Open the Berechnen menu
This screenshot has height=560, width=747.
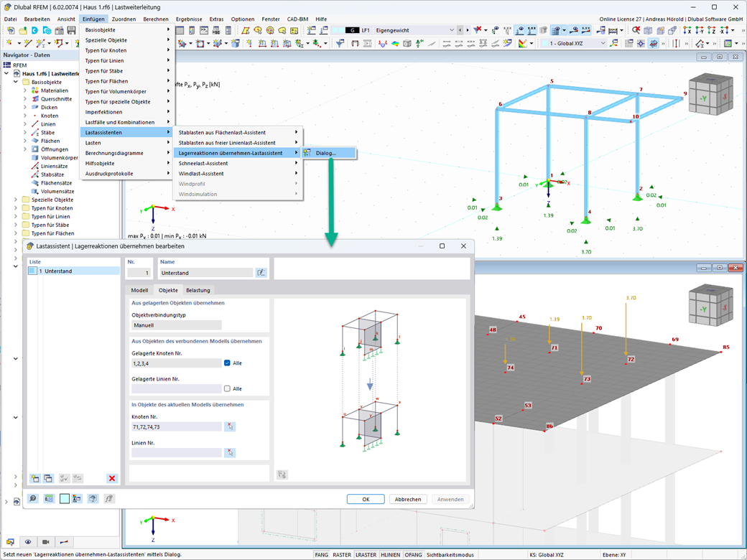point(156,19)
